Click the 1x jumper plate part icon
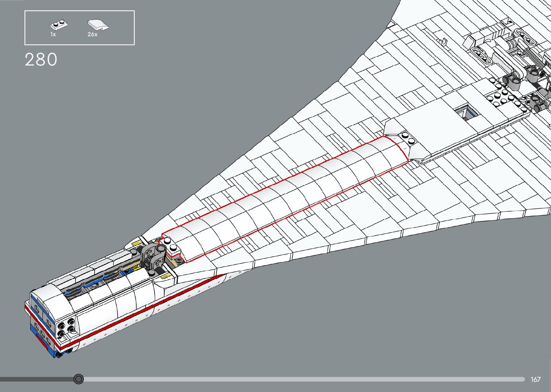This screenshot has height=392, width=551. [x=59, y=25]
